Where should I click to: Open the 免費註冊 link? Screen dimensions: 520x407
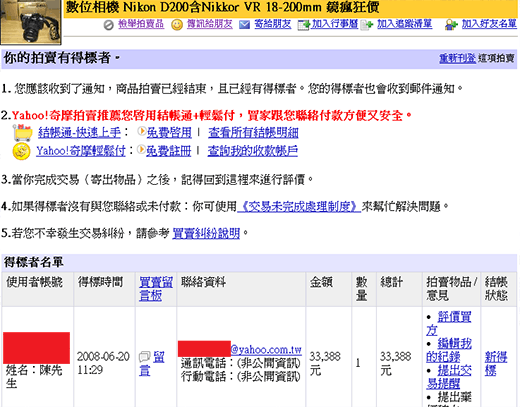[x=169, y=151]
